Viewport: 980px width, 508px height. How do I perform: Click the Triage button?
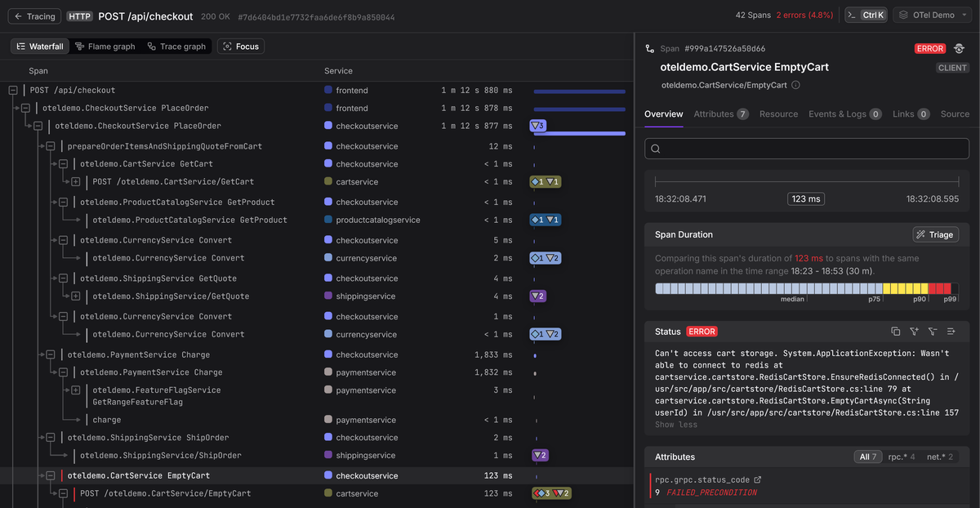pyautogui.click(x=935, y=234)
